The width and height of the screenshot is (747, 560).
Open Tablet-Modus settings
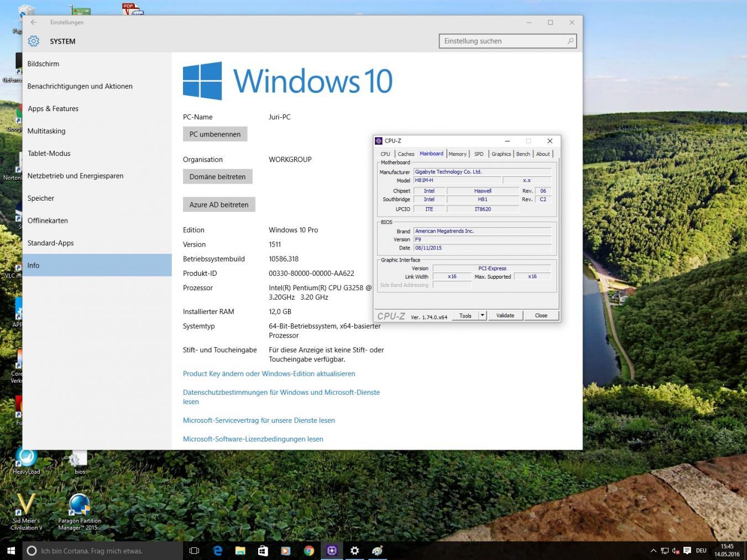pyautogui.click(x=97, y=153)
